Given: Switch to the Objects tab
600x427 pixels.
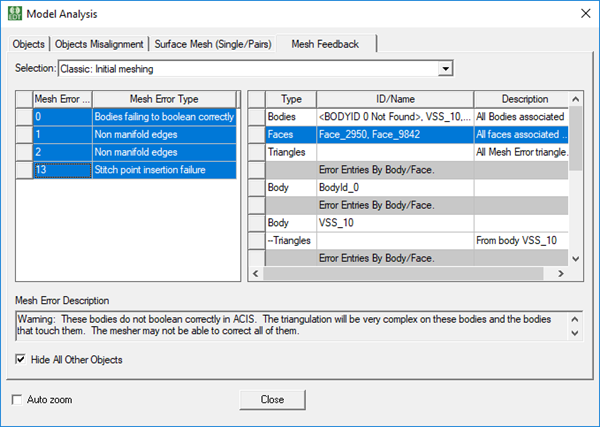Looking at the screenshot, I should (x=28, y=44).
